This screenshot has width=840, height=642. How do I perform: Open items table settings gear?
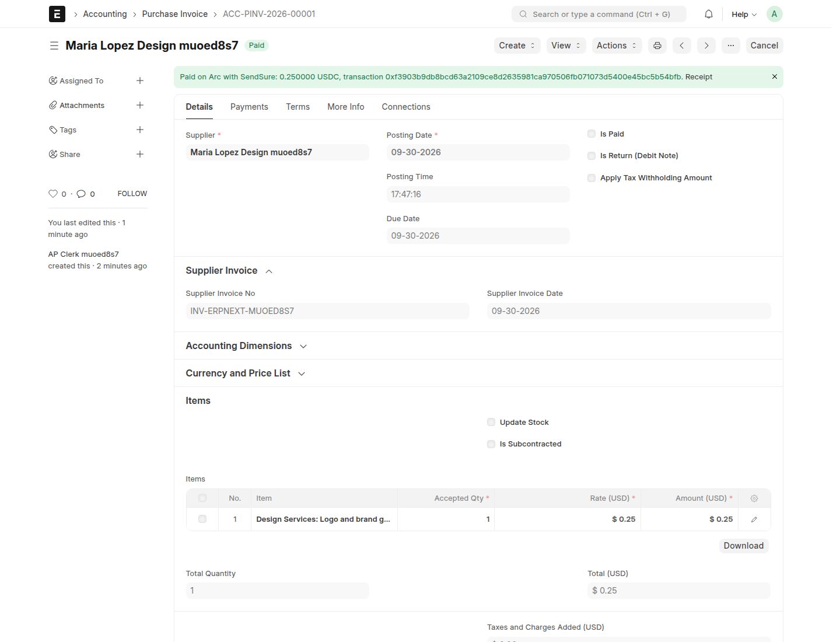tap(754, 498)
